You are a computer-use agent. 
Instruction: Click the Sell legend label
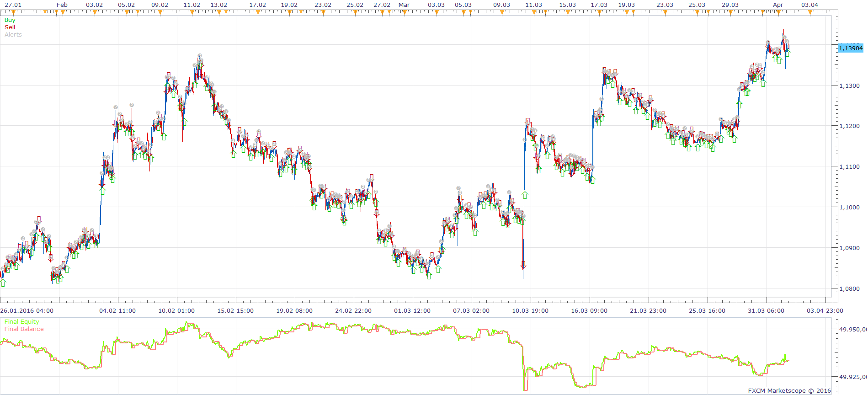[x=10, y=27]
